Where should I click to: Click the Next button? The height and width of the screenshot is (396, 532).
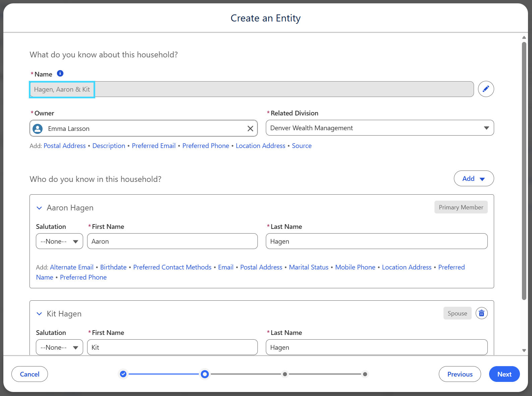pyautogui.click(x=504, y=374)
